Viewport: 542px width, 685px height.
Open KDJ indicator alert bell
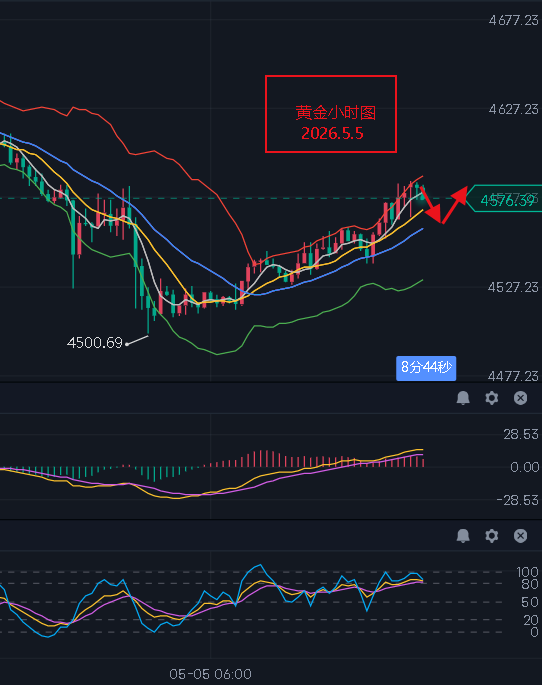[463, 536]
